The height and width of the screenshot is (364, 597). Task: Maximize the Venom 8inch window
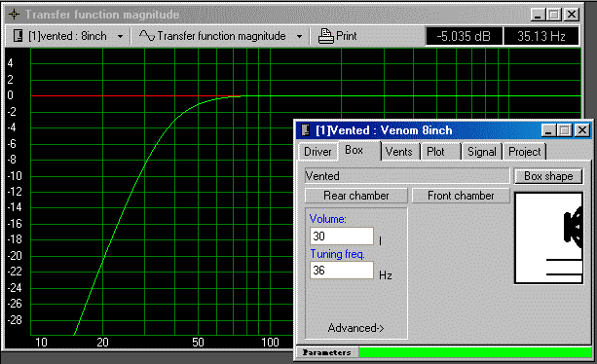point(565,130)
